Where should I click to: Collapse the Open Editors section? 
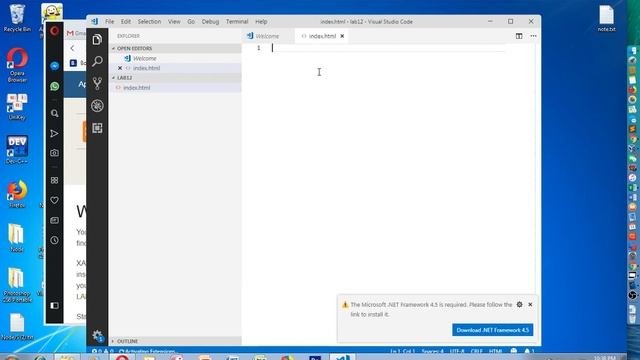pos(175,48)
